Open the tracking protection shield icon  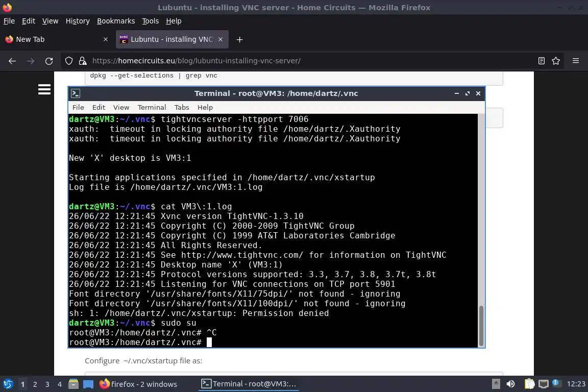click(x=68, y=61)
